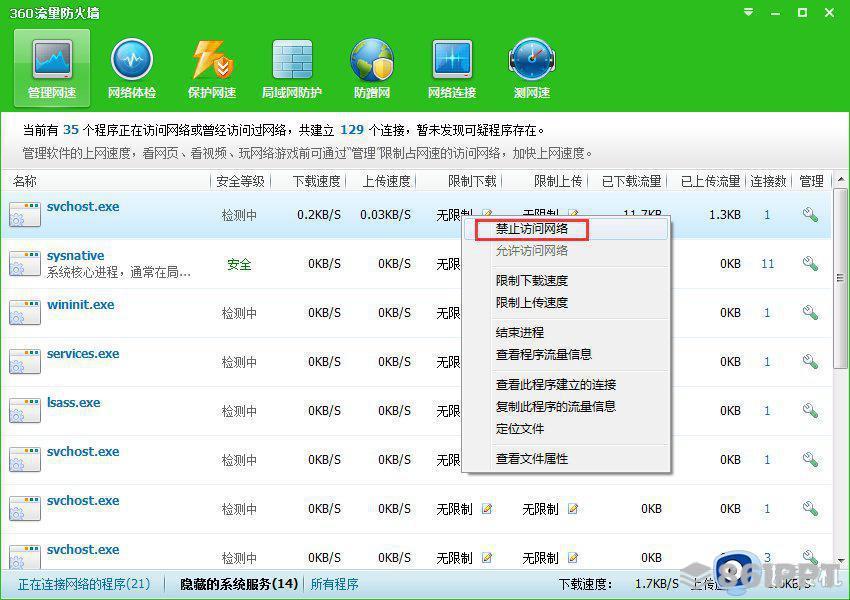Viewport: 850px width, 600px height.
Task: Open the 管理网速 section
Action: (52, 67)
